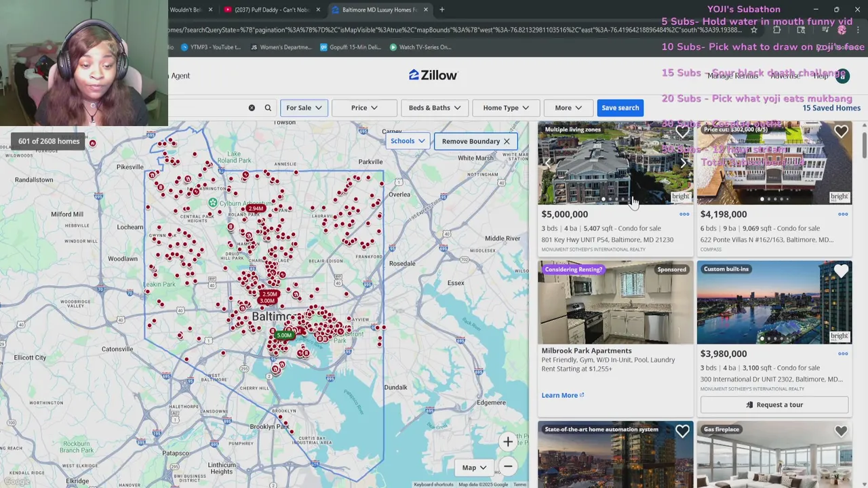Screen dimensions: 868x488
Task: Click the Cylburn Arboretum map marker
Action: 213,203
